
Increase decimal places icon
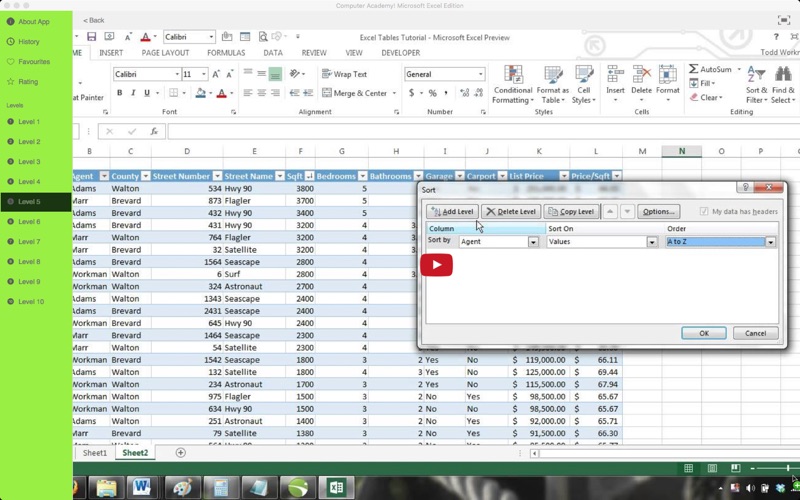[x=464, y=93]
